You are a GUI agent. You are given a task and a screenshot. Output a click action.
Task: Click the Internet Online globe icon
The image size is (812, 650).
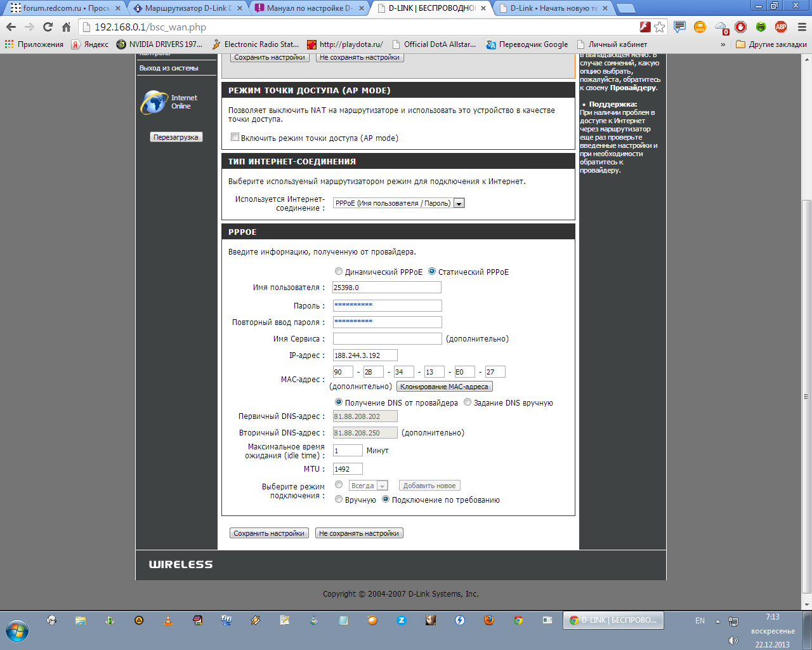pyautogui.click(x=154, y=102)
